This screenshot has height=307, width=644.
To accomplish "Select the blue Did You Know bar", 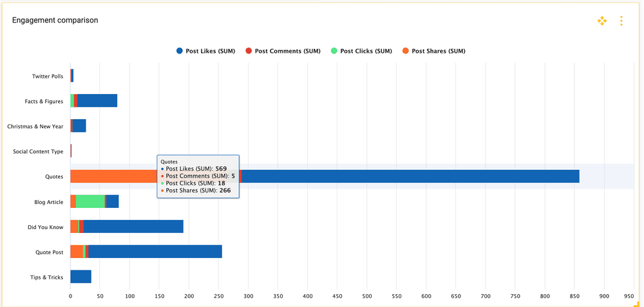I will 133,227.
